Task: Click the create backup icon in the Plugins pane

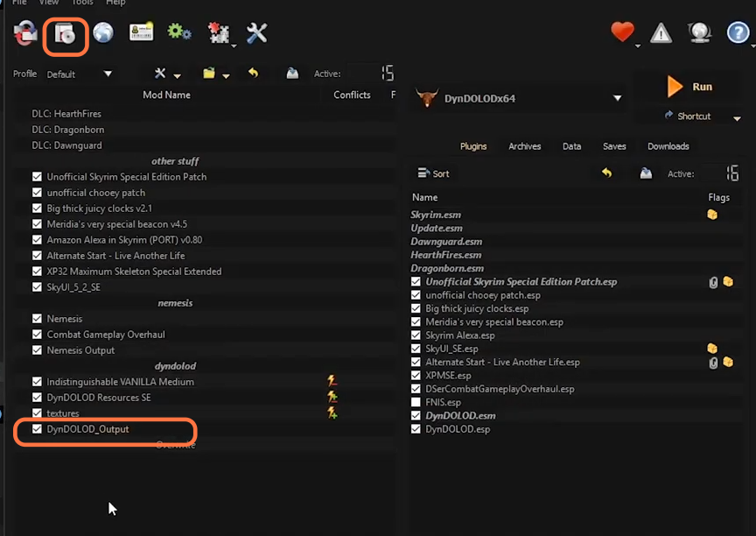Action: click(x=646, y=173)
